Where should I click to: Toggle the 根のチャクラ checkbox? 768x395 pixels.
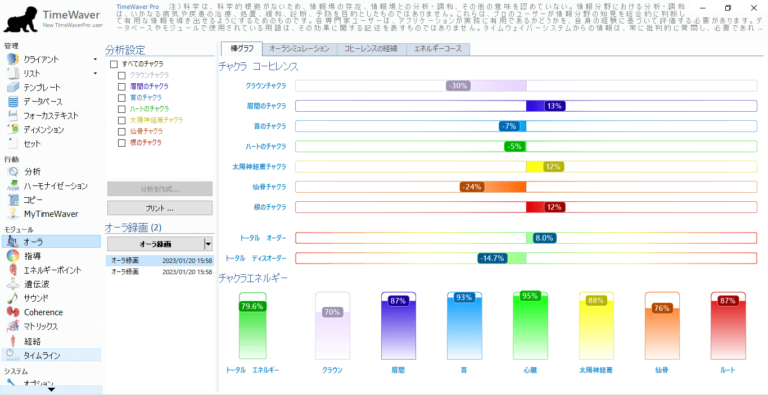[122, 143]
